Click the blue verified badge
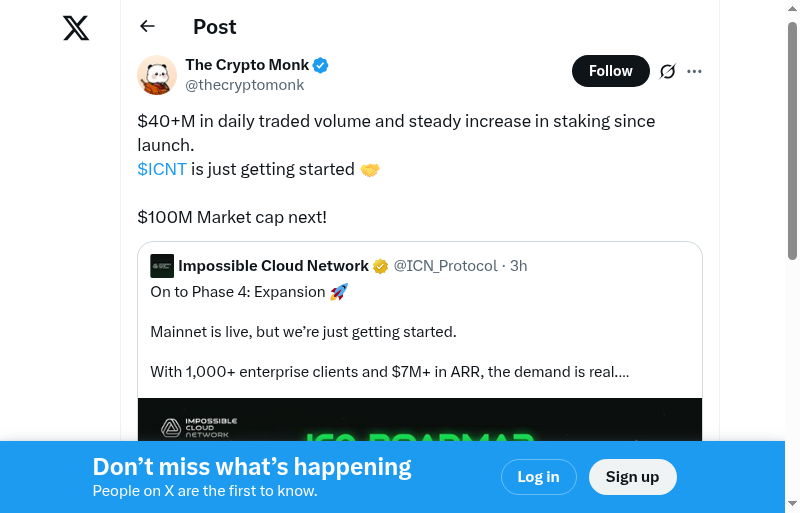 click(x=321, y=65)
